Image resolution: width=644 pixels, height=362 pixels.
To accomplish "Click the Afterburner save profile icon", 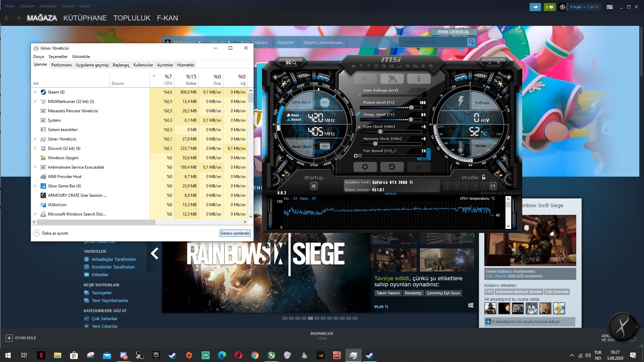I will click(x=493, y=186).
